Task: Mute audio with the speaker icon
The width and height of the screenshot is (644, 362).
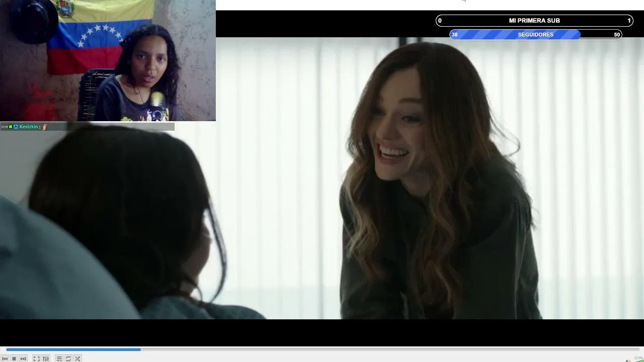Action: point(628,360)
